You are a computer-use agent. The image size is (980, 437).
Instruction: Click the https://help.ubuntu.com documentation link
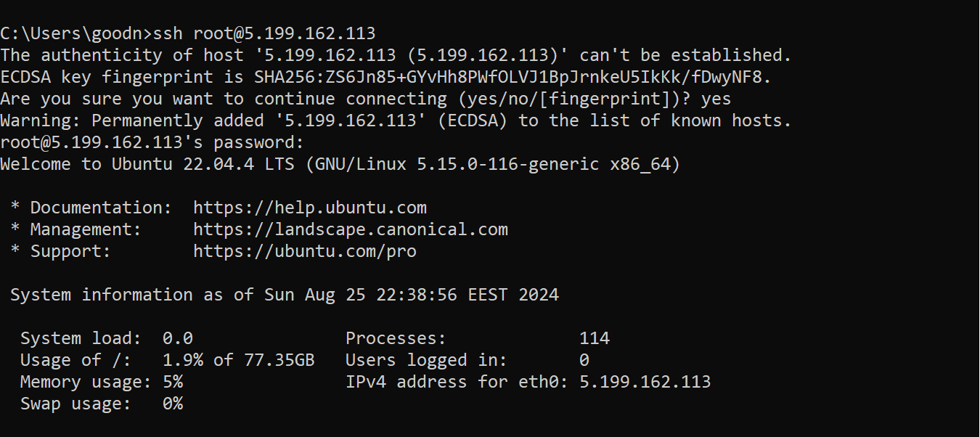(x=309, y=208)
